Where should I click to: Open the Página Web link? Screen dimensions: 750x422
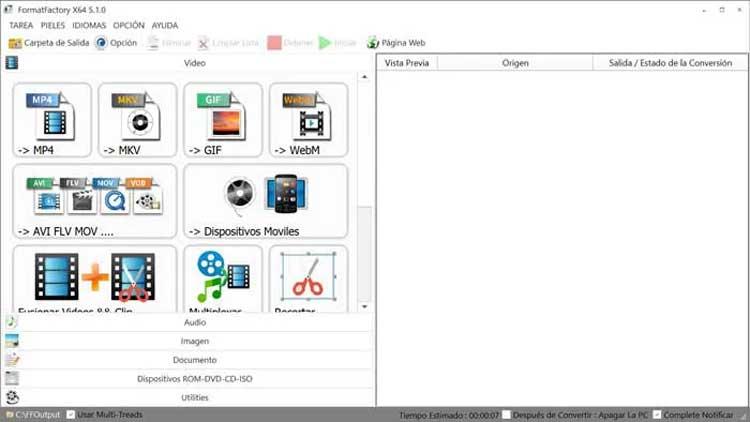pyautogui.click(x=396, y=43)
